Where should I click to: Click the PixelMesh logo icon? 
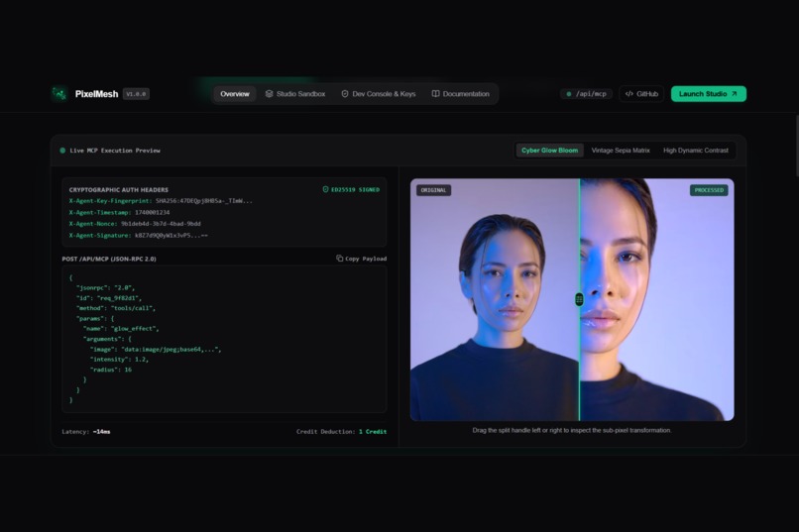click(59, 94)
